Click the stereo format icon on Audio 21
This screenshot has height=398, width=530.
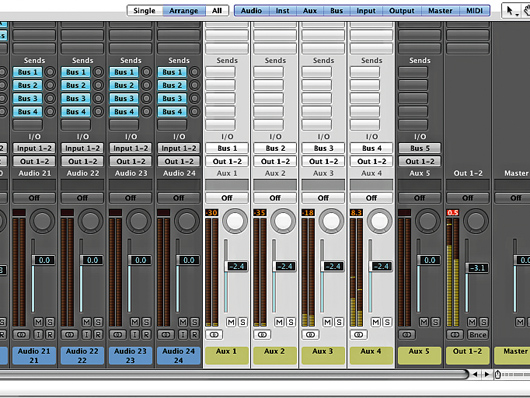point(21,335)
